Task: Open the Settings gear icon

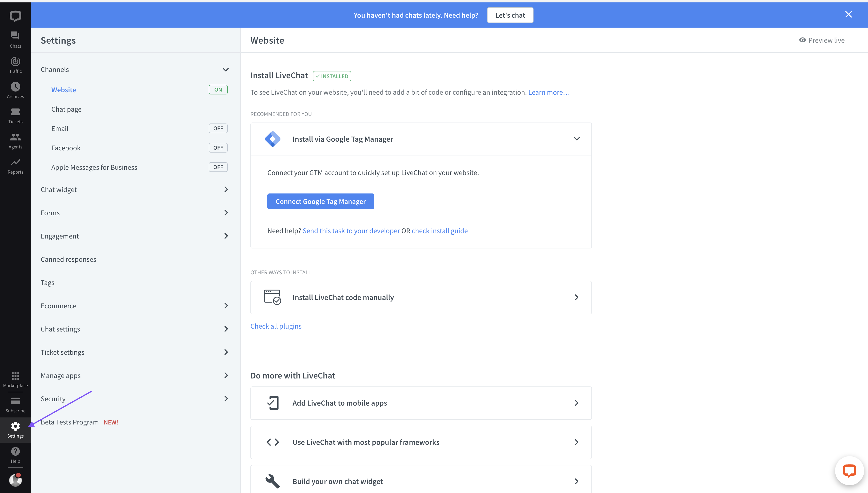Action: (x=15, y=426)
